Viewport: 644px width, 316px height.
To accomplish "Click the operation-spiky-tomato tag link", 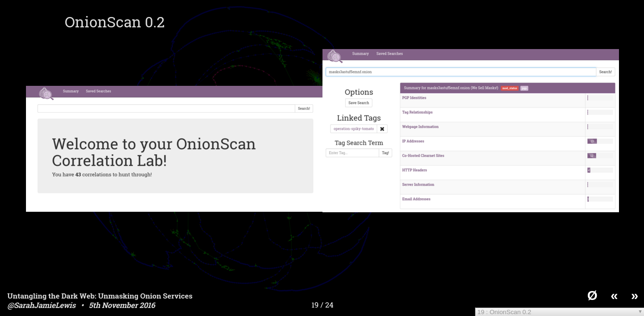I will (353, 129).
